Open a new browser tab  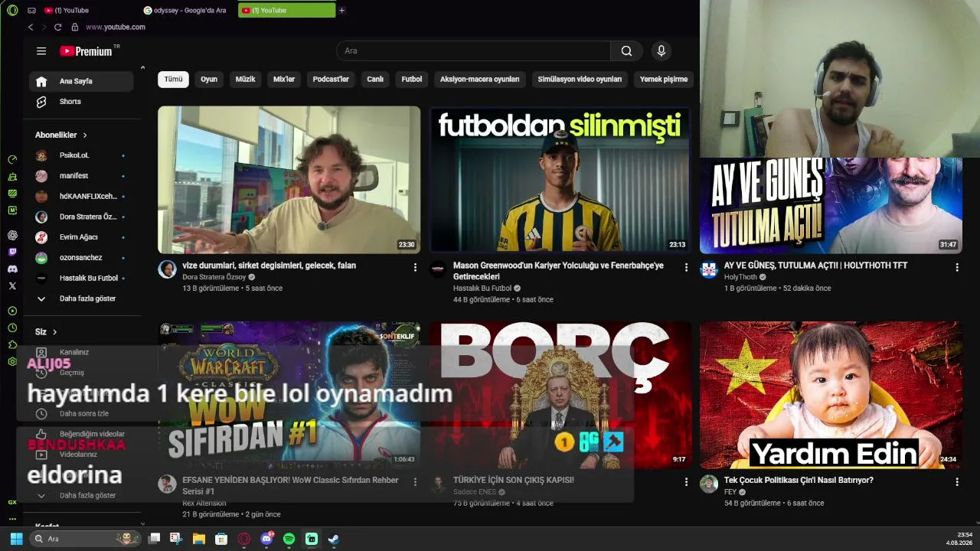341,10
